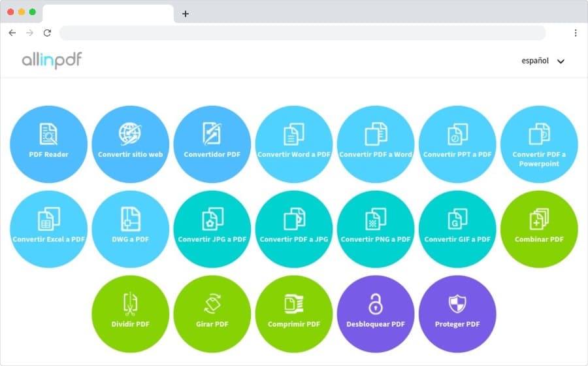This screenshot has width=588, height=366.
Task: Open a new browser tab with plus
Action: (186, 14)
